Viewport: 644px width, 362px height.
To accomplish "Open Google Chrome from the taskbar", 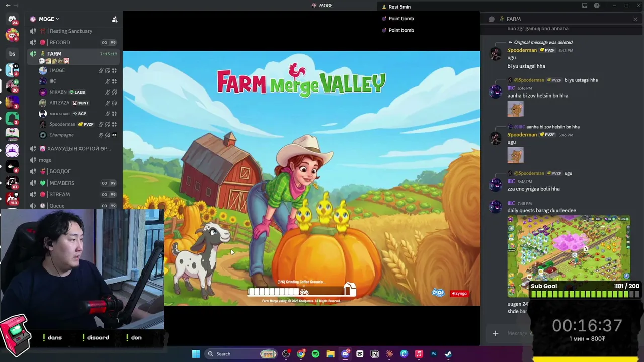I will [x=301, y=354].
